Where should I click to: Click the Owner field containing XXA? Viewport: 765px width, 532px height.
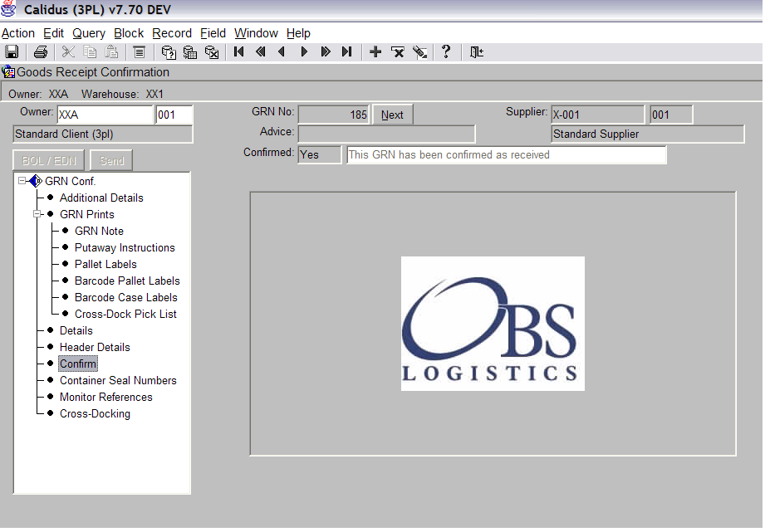(105, 115)
